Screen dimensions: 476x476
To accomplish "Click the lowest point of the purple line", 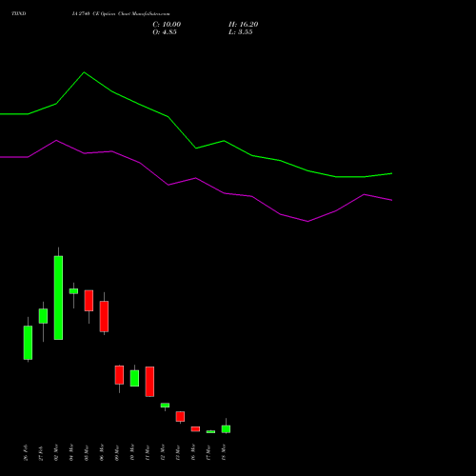I will pos(307,222).
